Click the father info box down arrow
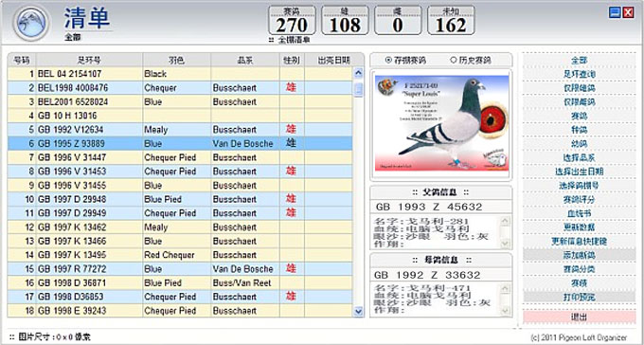 pyautogui.click(x=505, y=244)
